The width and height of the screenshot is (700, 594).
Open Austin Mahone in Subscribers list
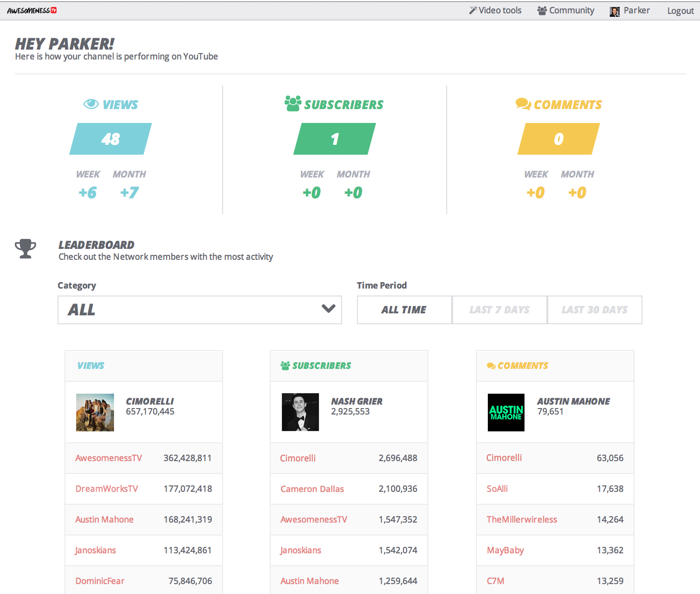310,581
